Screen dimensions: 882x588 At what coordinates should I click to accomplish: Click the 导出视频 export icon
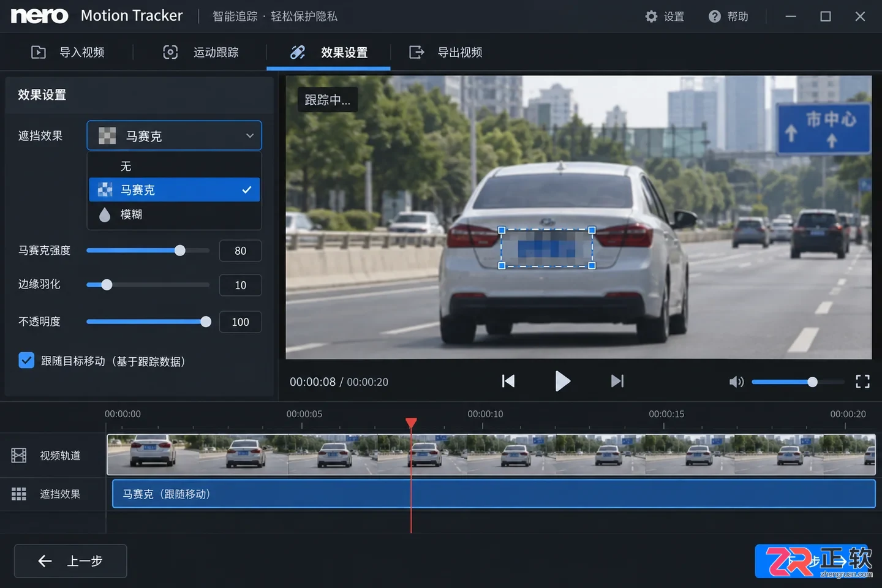click(x=417, y=52)
